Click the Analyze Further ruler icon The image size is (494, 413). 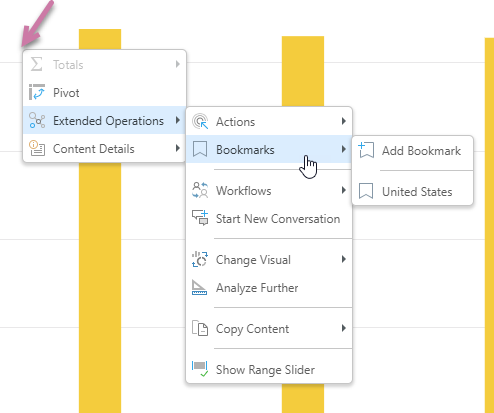click(199, 288)
